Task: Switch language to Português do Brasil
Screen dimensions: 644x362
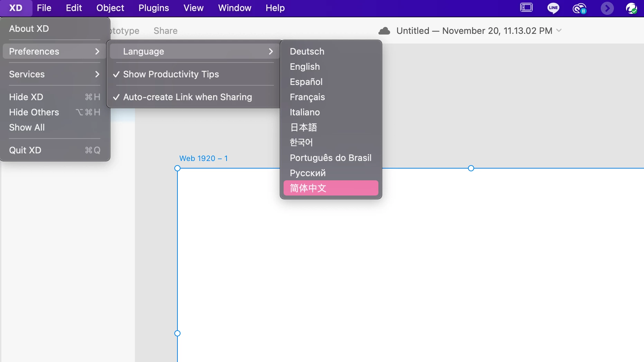Action: pos(331,158)
